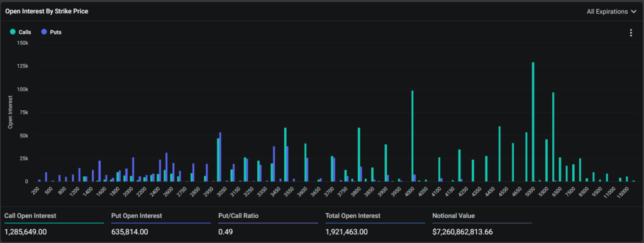Click the Notional Value amount

(462, 232)
